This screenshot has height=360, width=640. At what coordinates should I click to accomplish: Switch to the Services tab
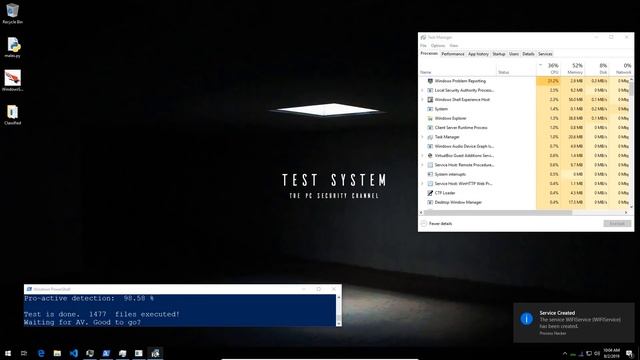click(545, 54)
